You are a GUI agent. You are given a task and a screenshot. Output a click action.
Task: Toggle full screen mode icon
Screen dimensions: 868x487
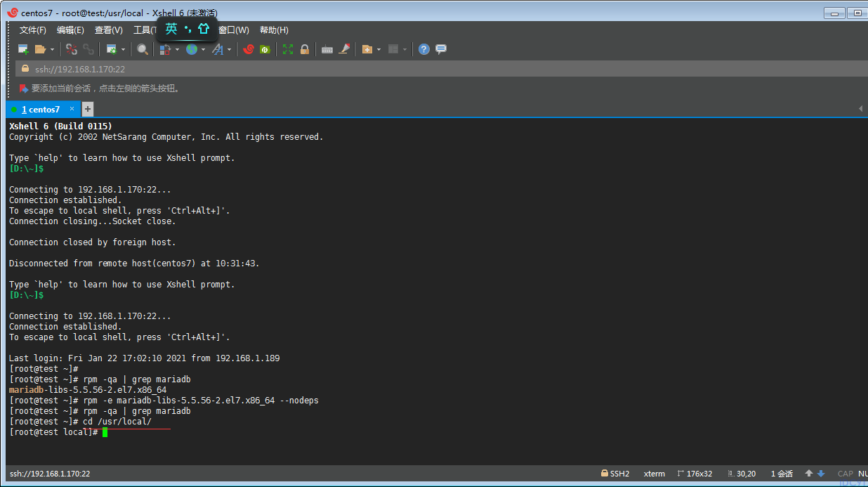[x=288, y=49]
